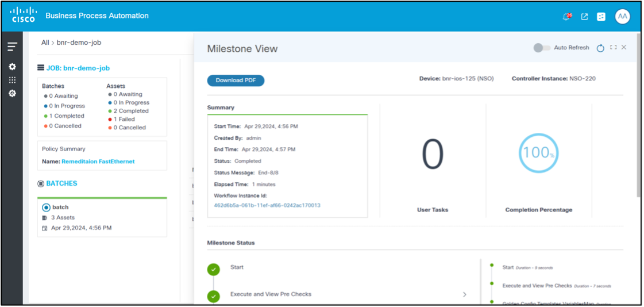Viewport: 644px width, 307px height.
Task: Click 'Device: bnr-ios-125 (NSO)' text
Action: pos(456,79)
